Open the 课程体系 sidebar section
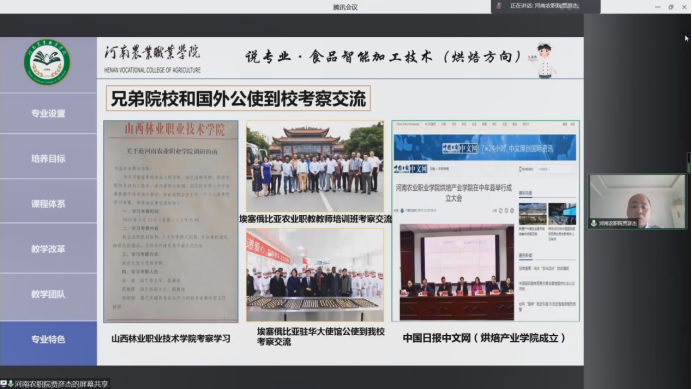This screenshot has width=692, height=389. [48, 204]
